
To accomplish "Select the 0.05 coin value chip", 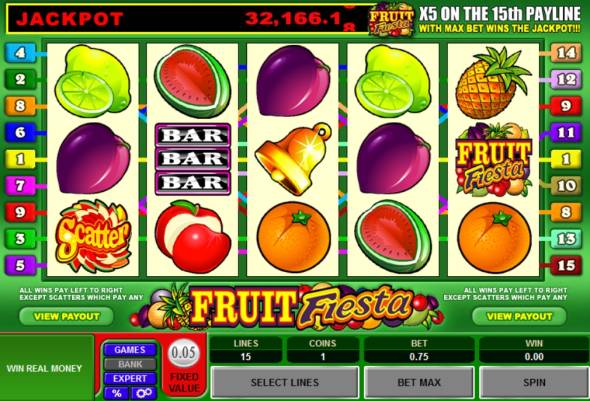I will [x=183, y=353].
